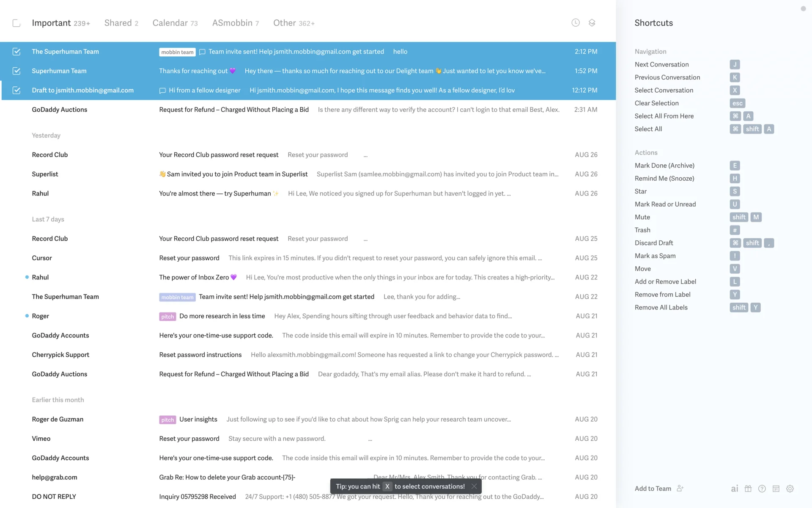The image size is (812, 508).
Task: Switch to the Shared tab
Action: point(121,23)
